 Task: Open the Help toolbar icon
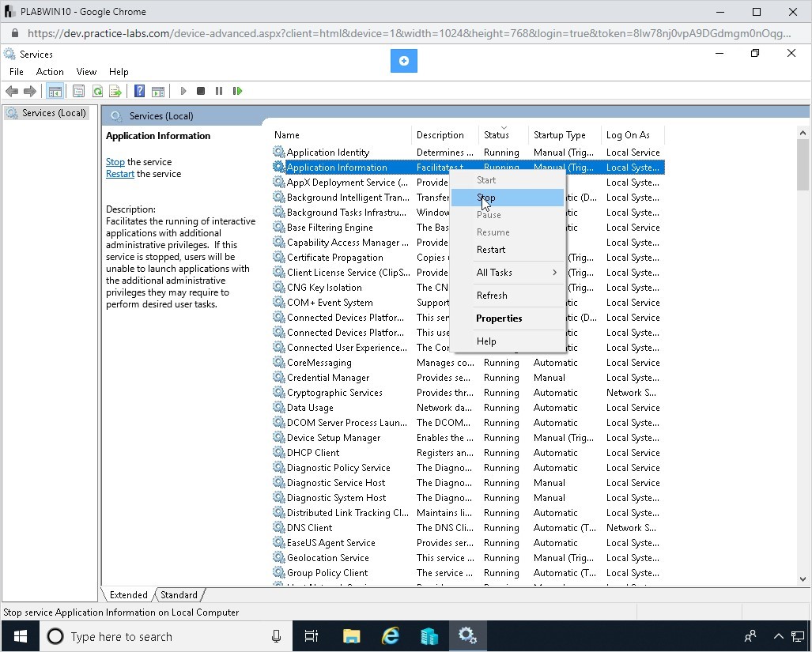pyautogui.click(x=139, y=91)
